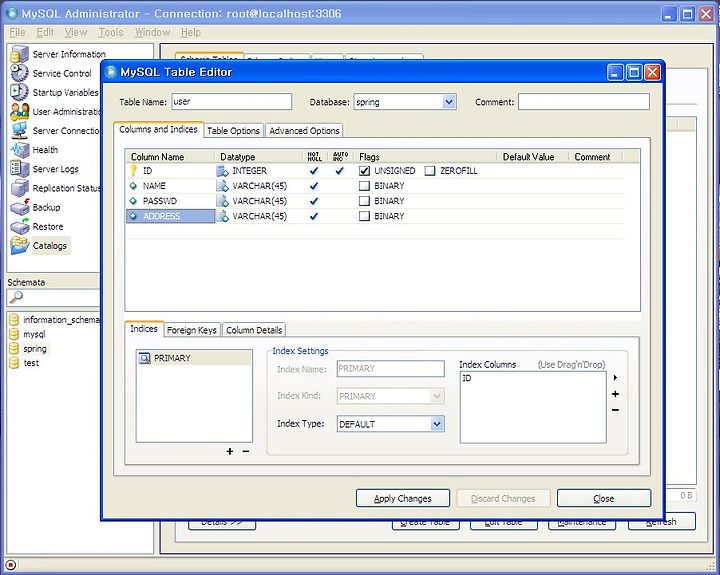Open the Database dropdown showing spring
720x575 pixels.
pyautogui.click(x=449, y=102)
